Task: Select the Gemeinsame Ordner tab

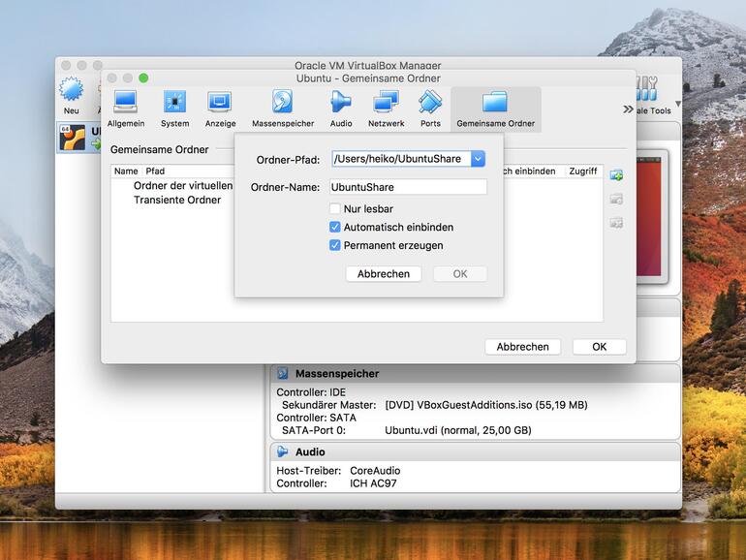Action: point(495,109)
